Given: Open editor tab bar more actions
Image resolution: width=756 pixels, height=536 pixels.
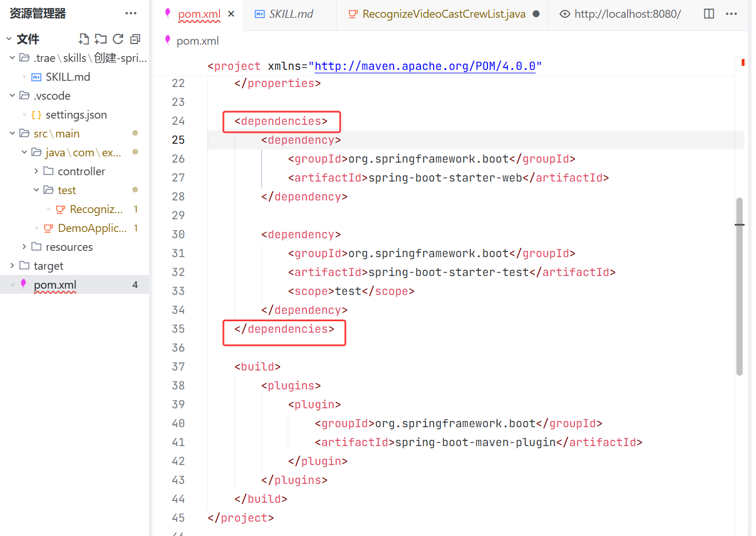Looking at the screenshot, I should pos(731,14).
